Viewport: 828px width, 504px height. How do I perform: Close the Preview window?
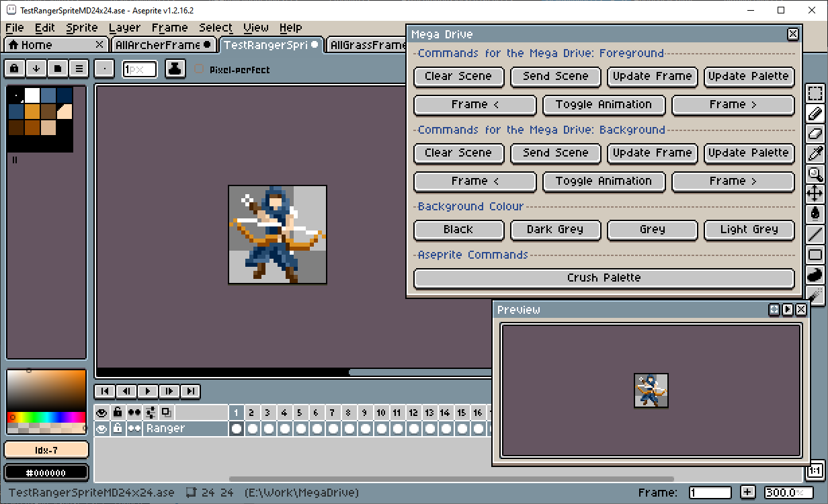pyautogui.click(x=801, y=310)
